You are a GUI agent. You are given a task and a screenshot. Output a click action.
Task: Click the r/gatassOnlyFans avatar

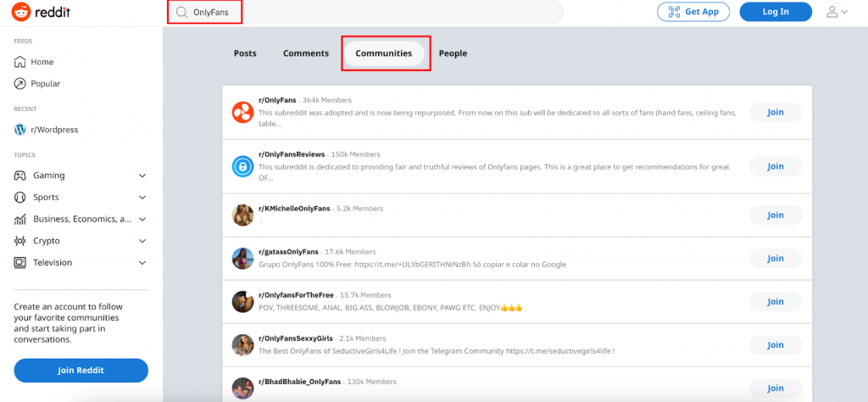coord(242,258)
